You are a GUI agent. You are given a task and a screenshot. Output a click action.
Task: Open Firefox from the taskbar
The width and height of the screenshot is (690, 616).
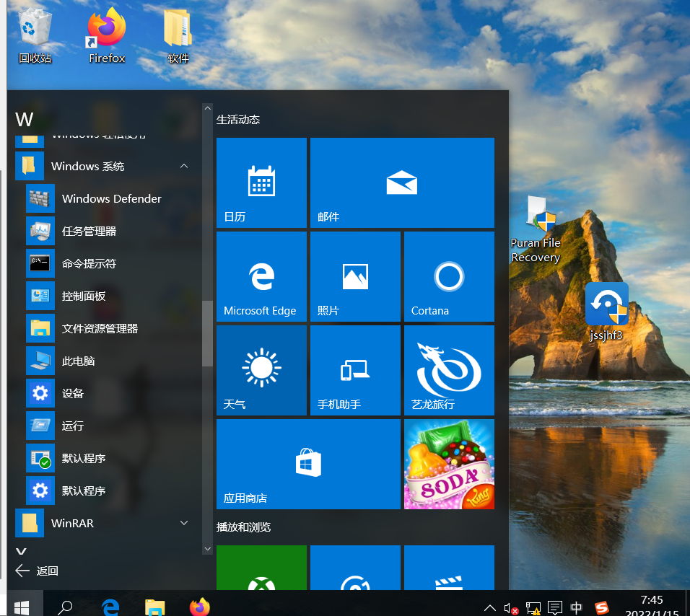coord(200,607)
